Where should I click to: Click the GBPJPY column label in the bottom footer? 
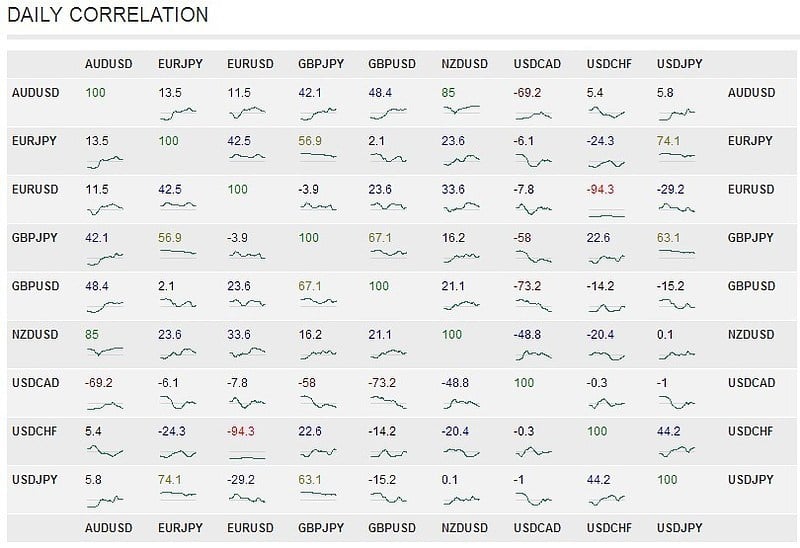[x=321, y=527]
